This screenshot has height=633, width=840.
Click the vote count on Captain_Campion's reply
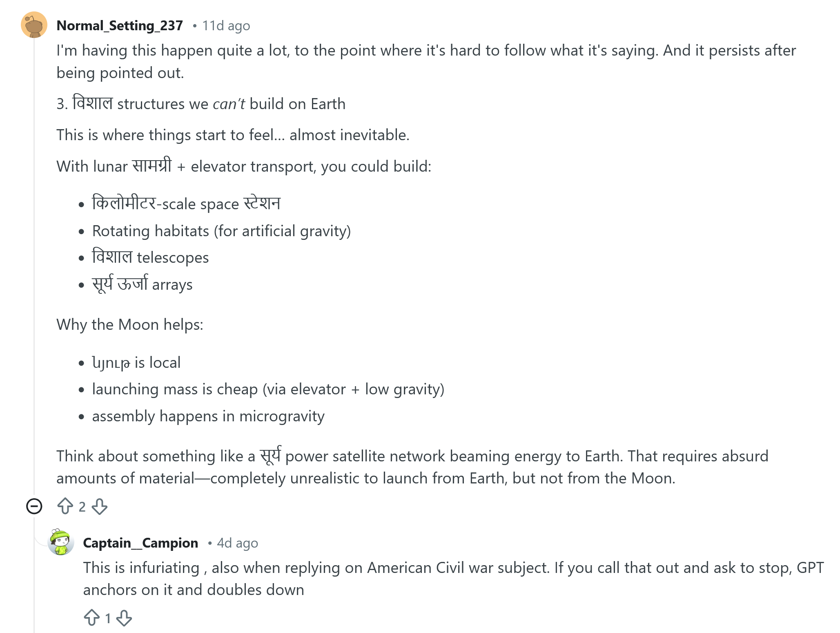point(108,618)
